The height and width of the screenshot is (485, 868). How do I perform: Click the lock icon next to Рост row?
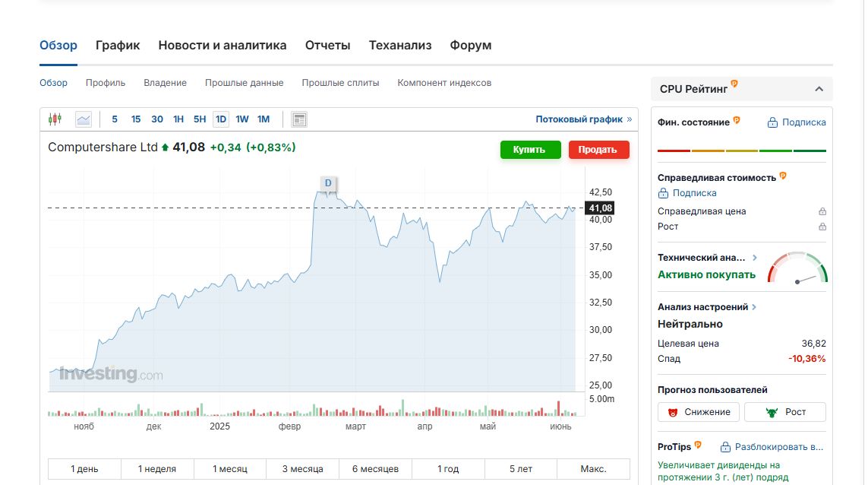tap(822, 227)
